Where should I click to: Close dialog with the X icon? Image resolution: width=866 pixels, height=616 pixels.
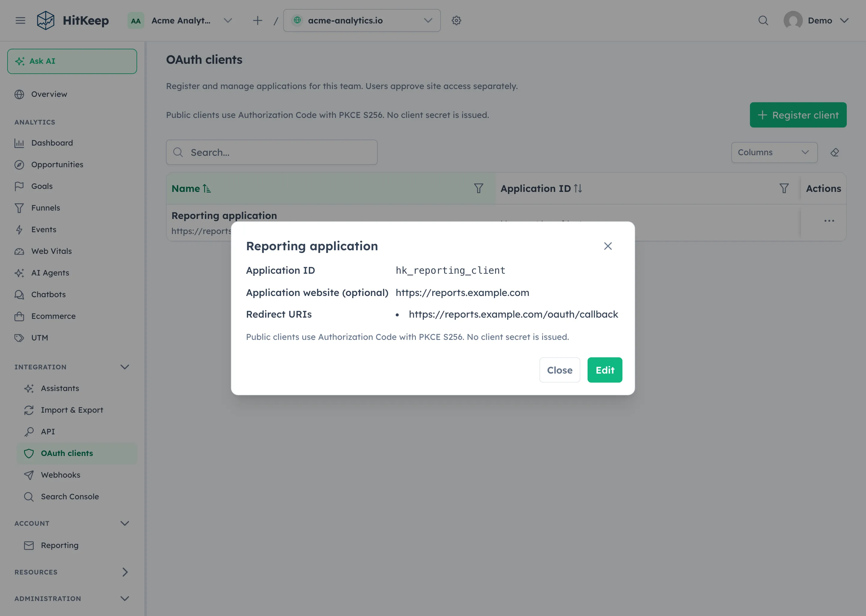608,246
